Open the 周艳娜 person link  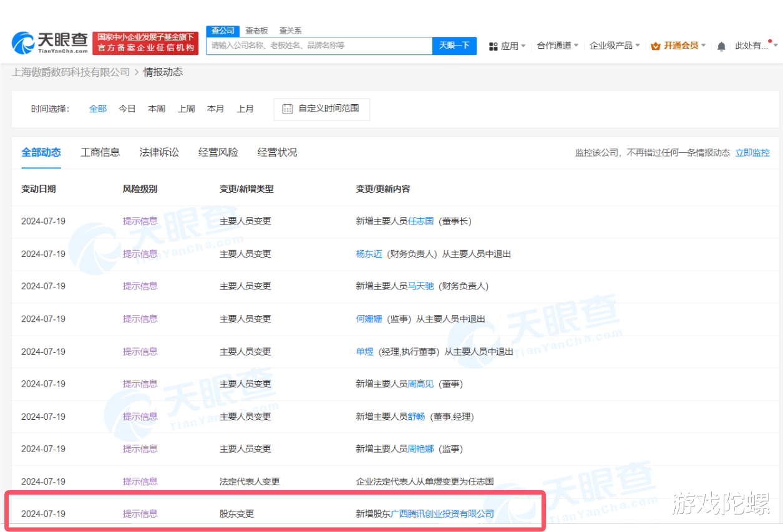click(x=421, y=449)
